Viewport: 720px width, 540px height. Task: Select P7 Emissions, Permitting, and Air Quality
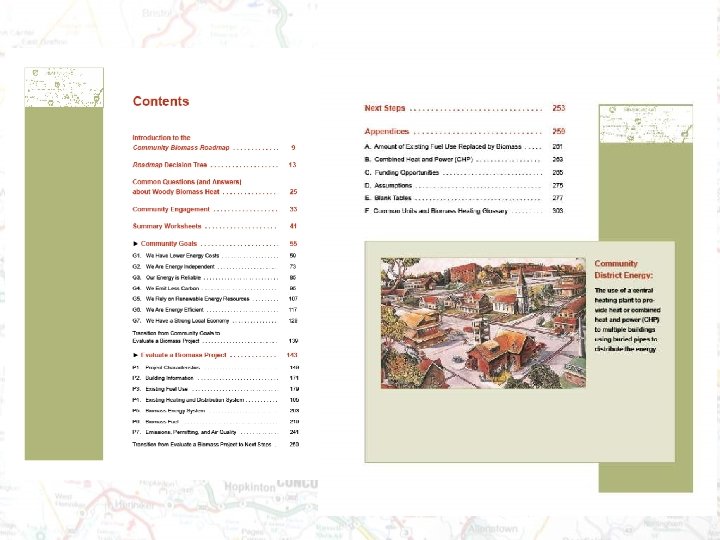click(x=215, y=433)
